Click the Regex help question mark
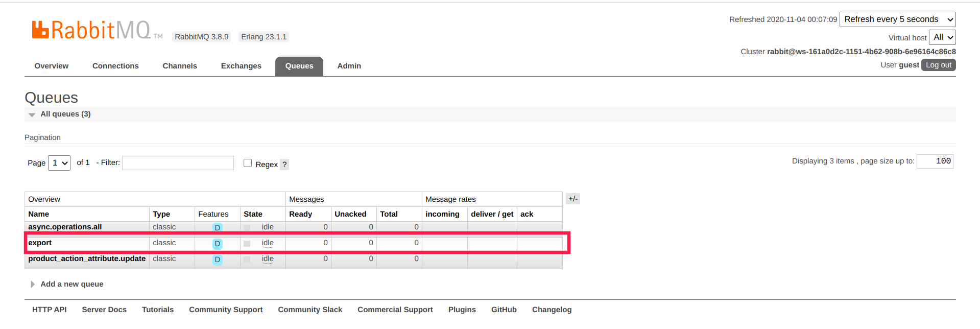 (284, 165)
